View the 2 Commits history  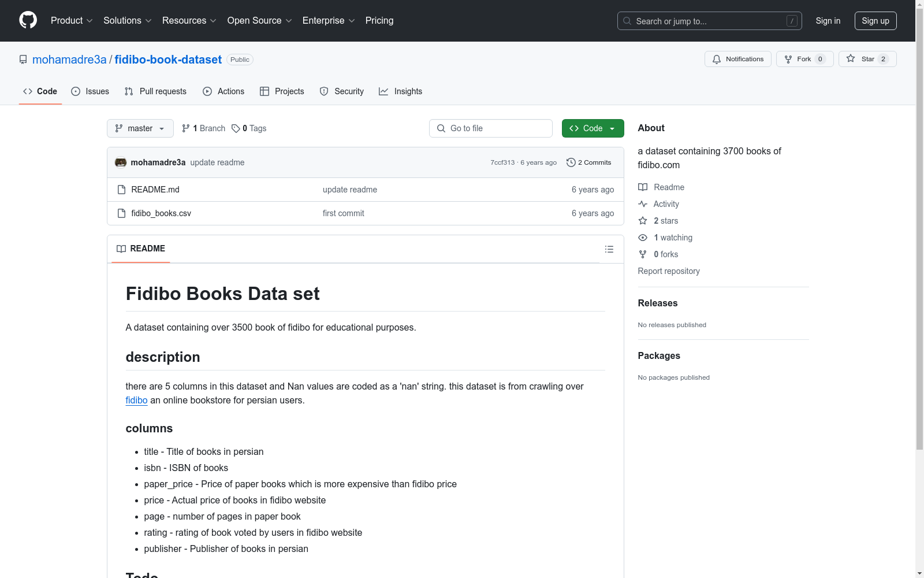588,162
